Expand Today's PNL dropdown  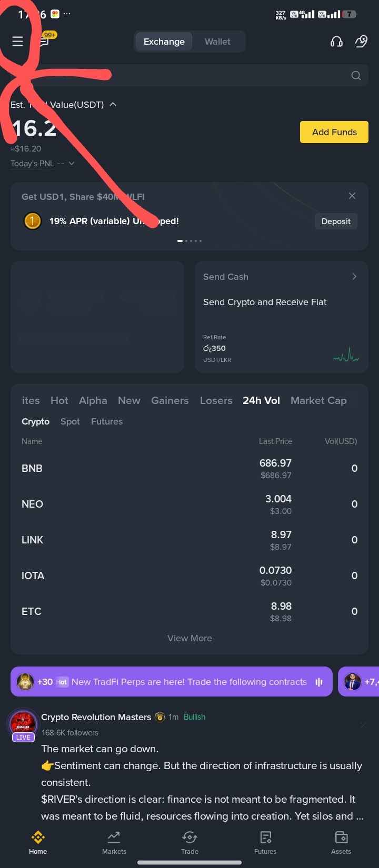click(x=72, y=164)
